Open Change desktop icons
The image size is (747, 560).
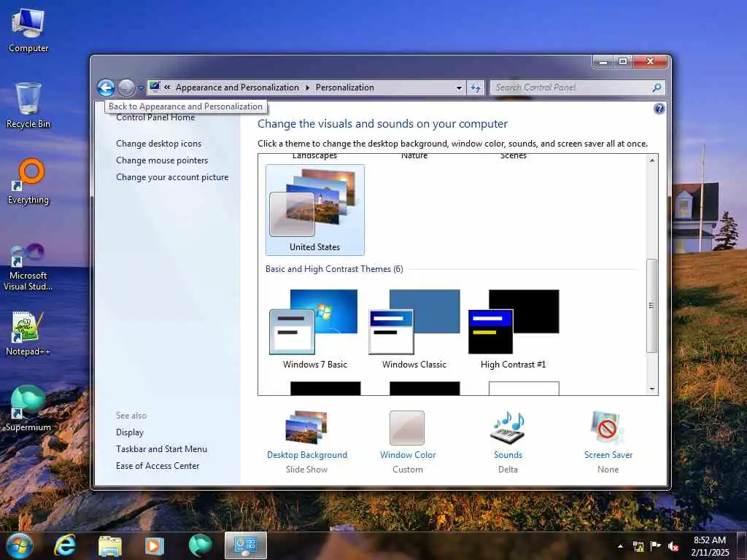(x=158, y=144)
